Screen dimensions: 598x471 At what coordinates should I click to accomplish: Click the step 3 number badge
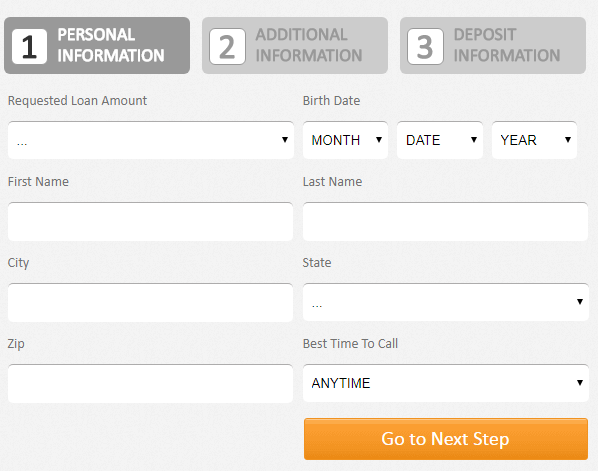425,47
